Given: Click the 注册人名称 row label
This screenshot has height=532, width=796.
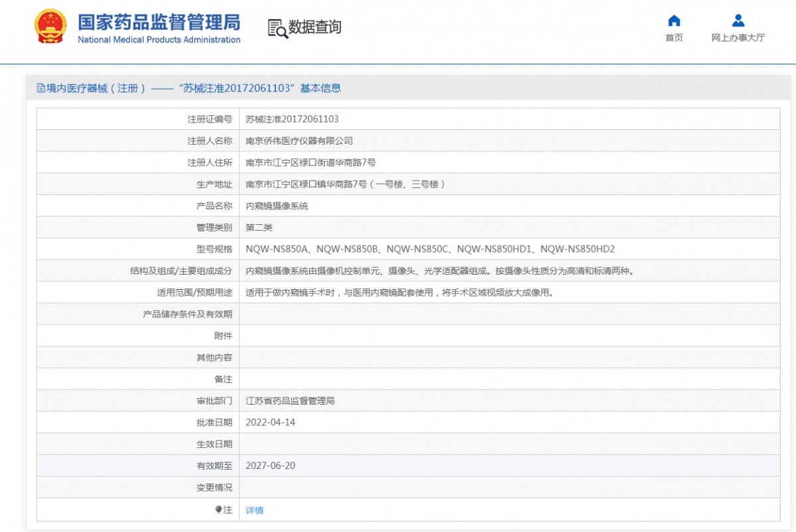Looking at the screenshot, I should coord(210,141).
